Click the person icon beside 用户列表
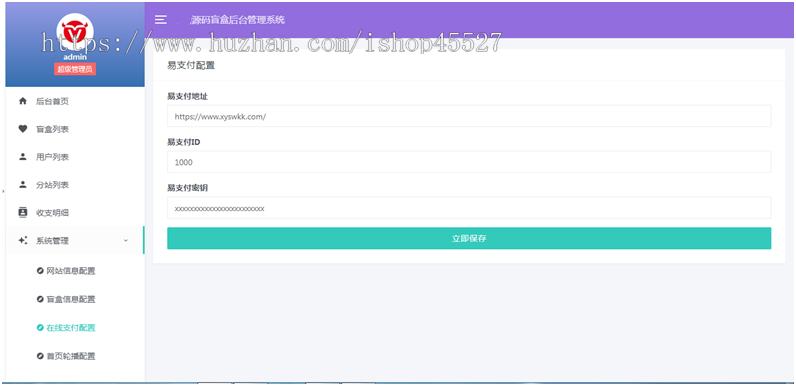796x386 pixels. [22, 157]
